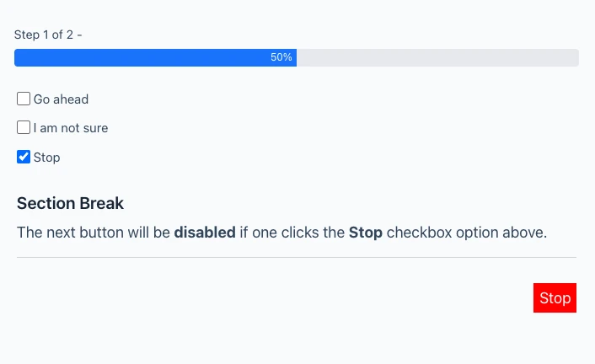Click the "Stop" label beside the checkbox

47,158
